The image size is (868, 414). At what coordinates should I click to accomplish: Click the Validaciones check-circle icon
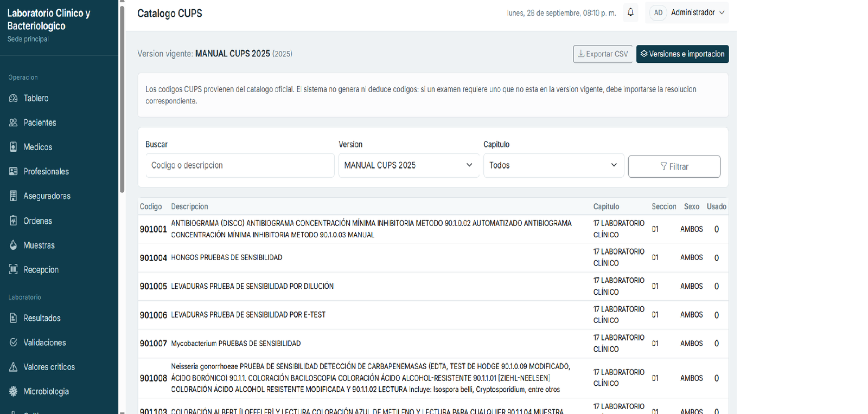point(14,342)
